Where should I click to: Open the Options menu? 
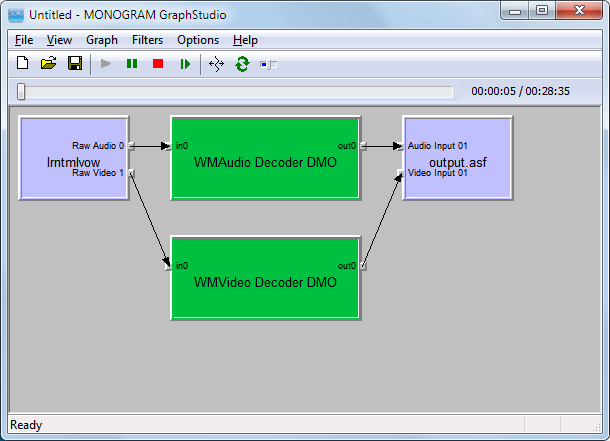[198, 40]
